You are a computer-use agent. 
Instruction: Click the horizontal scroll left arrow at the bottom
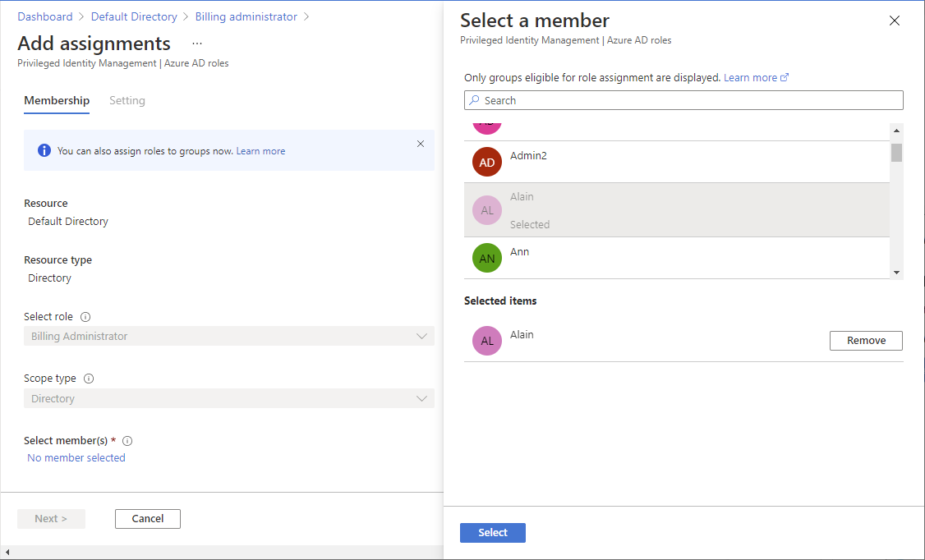pos(7,553)
